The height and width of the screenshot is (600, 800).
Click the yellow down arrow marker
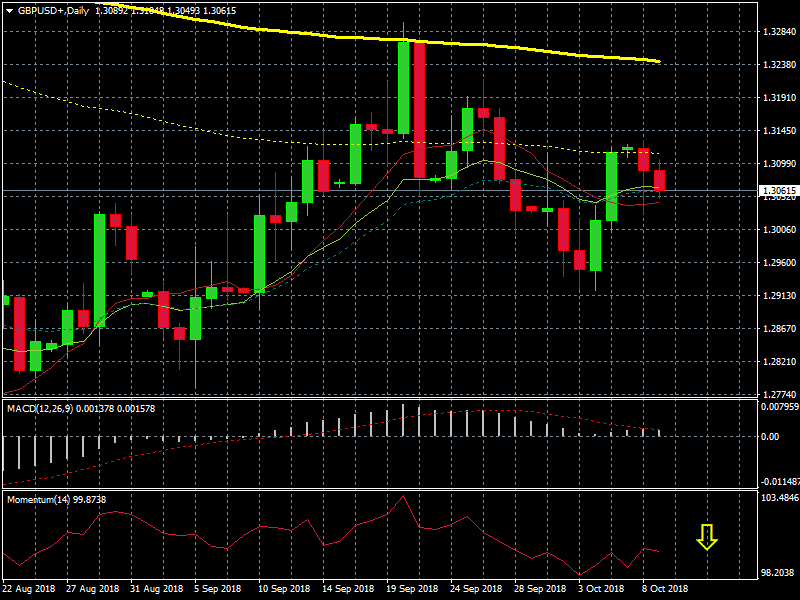[x=707, y=538]
